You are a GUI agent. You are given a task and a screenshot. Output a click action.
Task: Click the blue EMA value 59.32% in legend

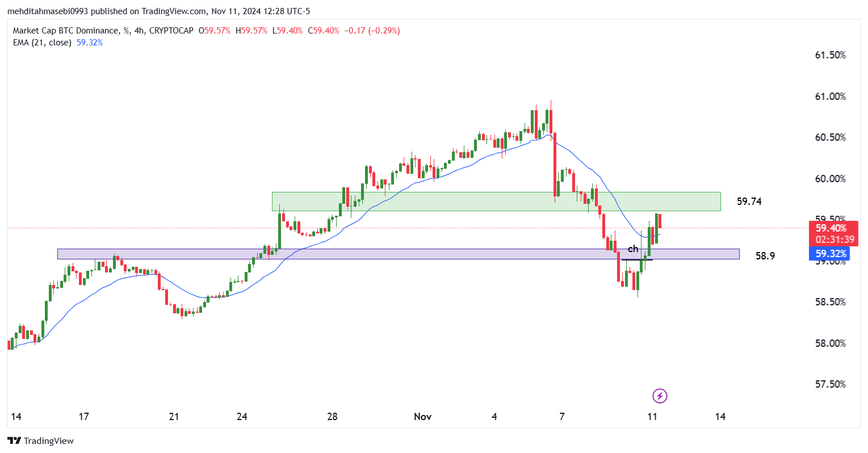click(90, 43)
